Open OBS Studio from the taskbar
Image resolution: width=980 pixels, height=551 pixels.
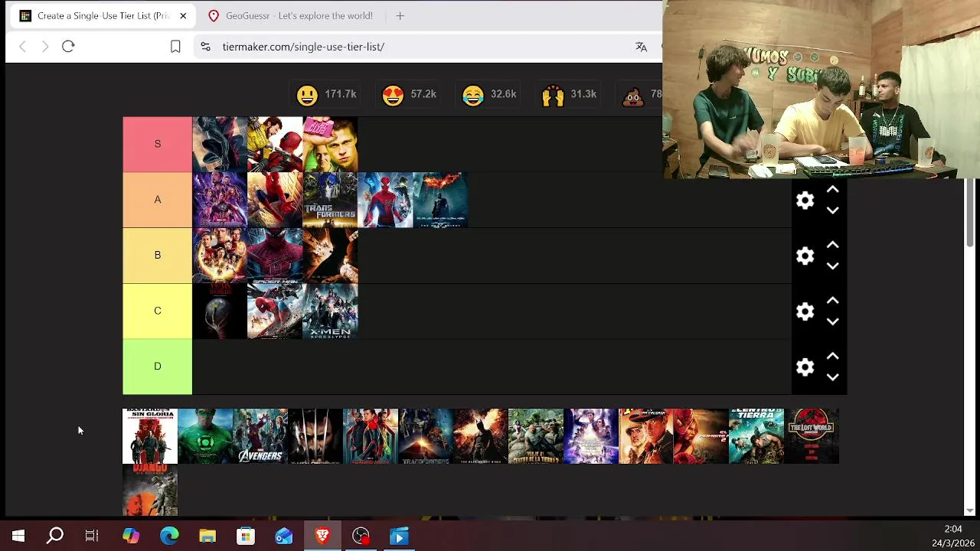click(361, 536)
